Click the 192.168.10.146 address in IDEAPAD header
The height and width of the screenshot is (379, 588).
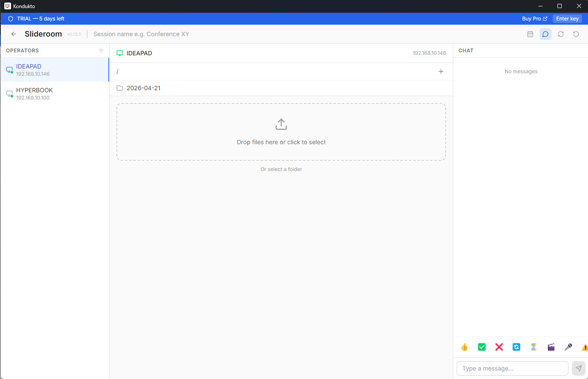[429, 53]
